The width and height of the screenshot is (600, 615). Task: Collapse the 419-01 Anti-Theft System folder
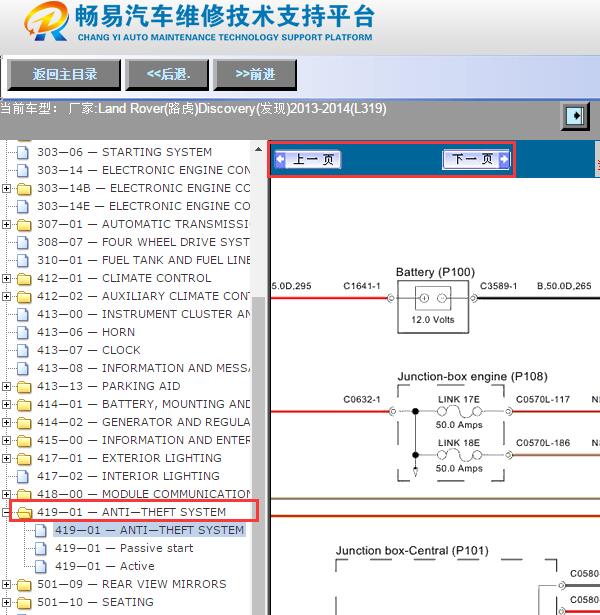(x=5, y=513)
